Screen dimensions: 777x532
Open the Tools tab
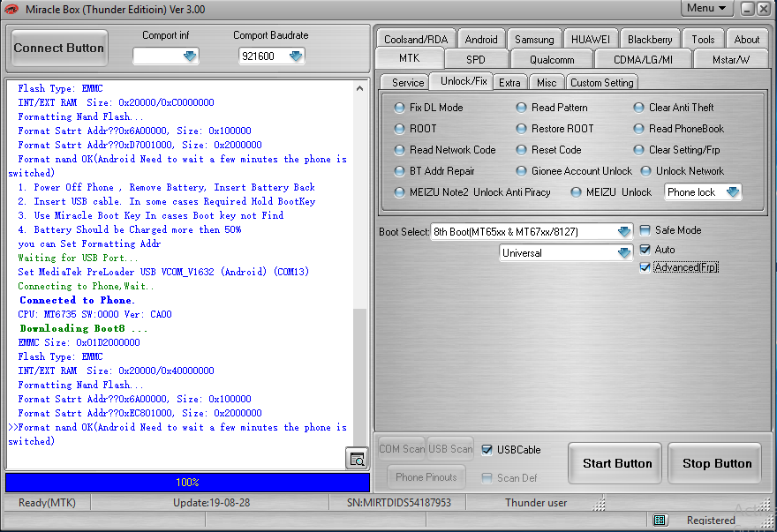tap(703, 39)
